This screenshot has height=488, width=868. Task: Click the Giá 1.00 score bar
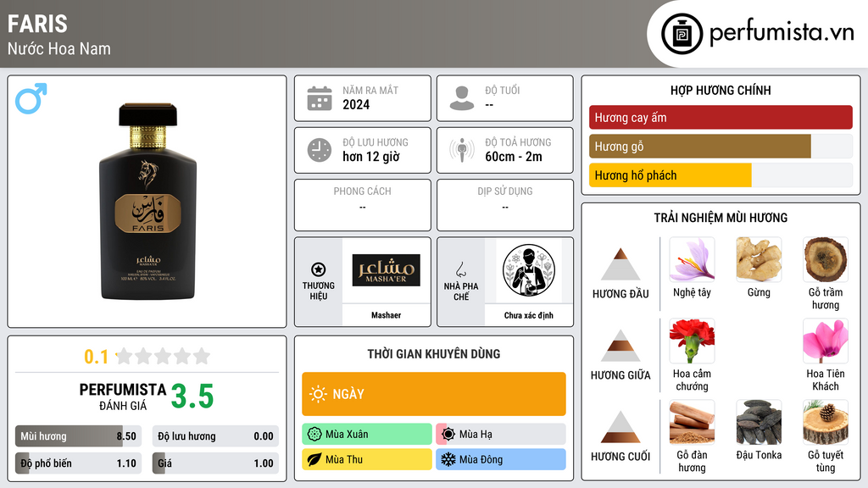pyautogui.click(x=215, y=463)
